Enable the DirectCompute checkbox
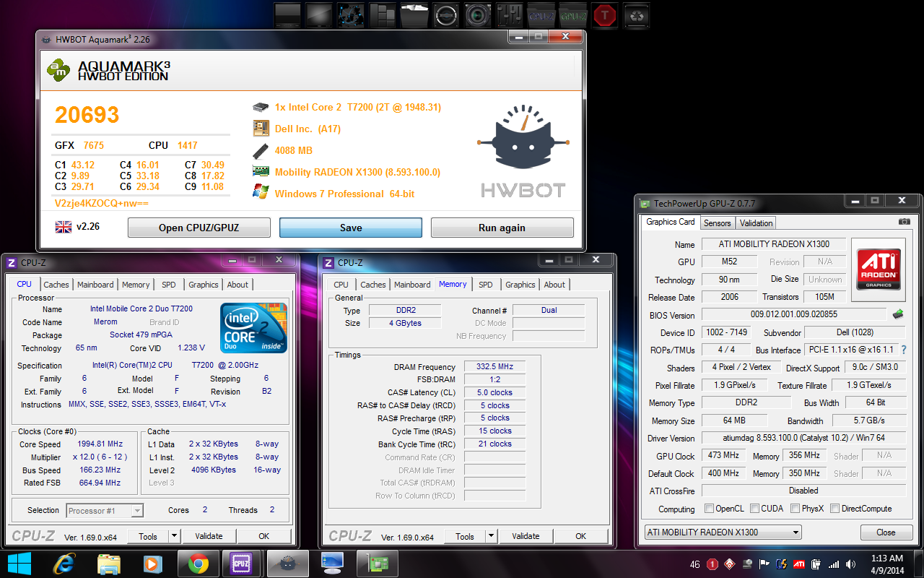This screenshot has height=578, width=924. [x=835, y=509]
